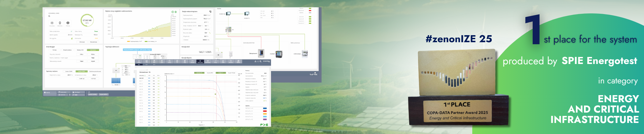Click the PLC controller icon in network diagram
This screenshot has height=134, width=644.
228,30
